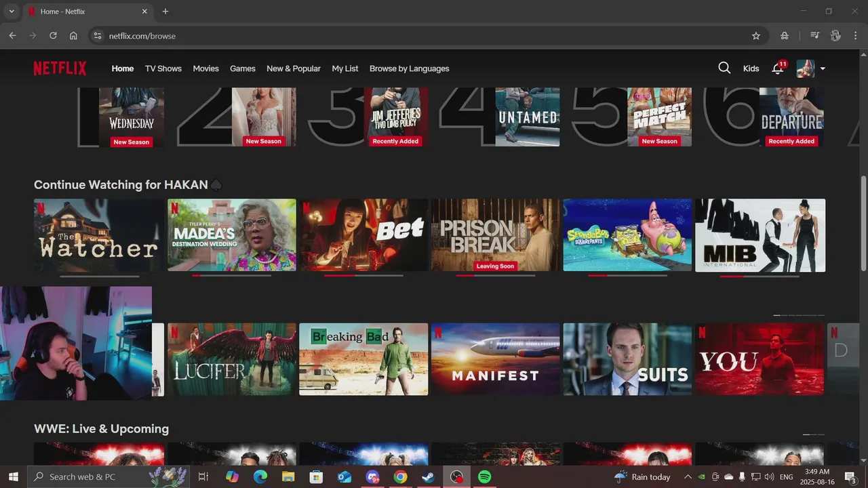
Task: Bookmark this page with the star icon
Action: point(756,35)
